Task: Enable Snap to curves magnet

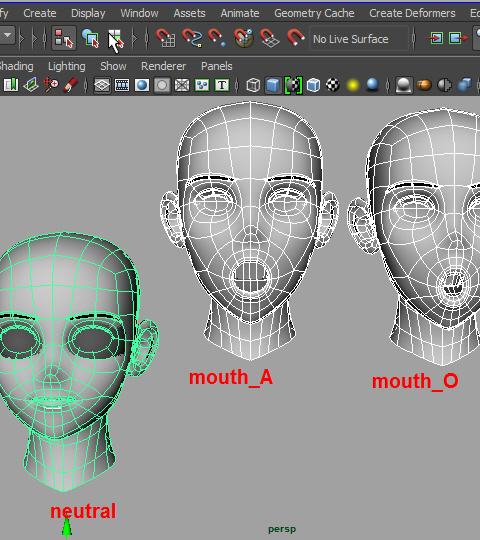Action: tap(191, 38)
